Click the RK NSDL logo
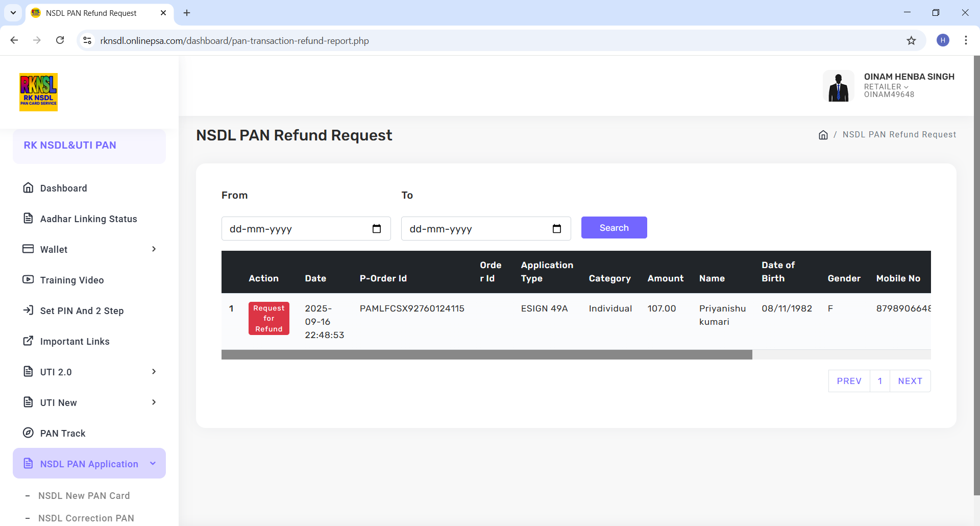 [x=38, y=92]
